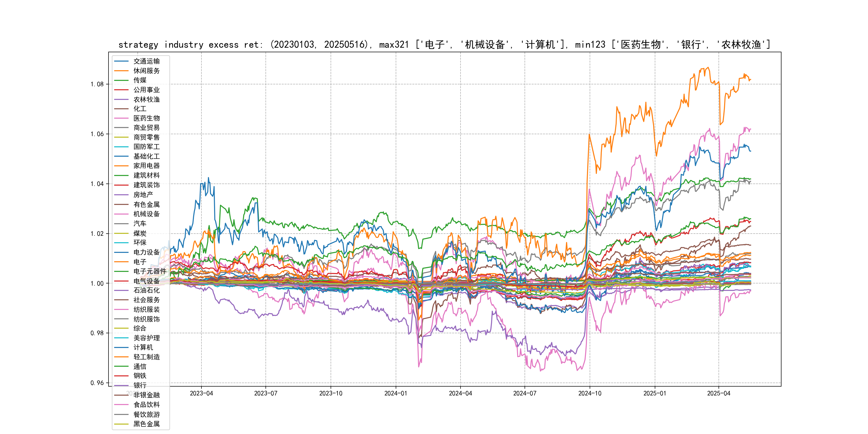This screenshot has height=434, width=868.
Task: Click the 休闲服务 legend label
Action: 146,71
